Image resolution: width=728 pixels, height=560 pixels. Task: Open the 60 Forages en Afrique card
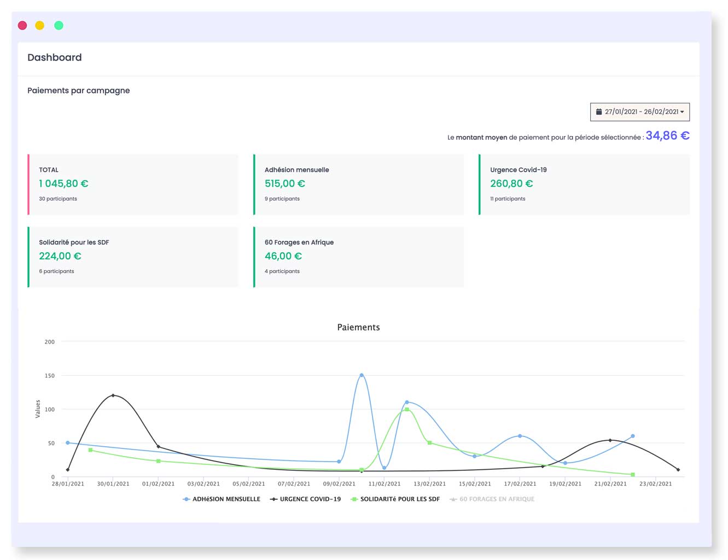(359, 256)
